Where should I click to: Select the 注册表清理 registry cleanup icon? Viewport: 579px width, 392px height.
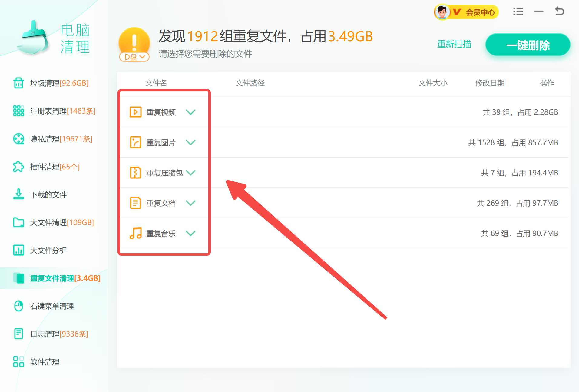pos(18,111)
